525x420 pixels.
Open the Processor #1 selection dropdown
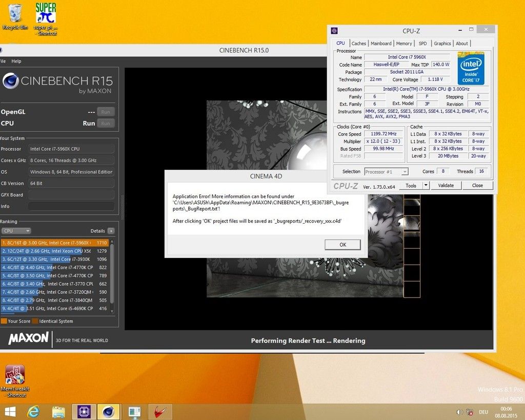coord(386,171)
